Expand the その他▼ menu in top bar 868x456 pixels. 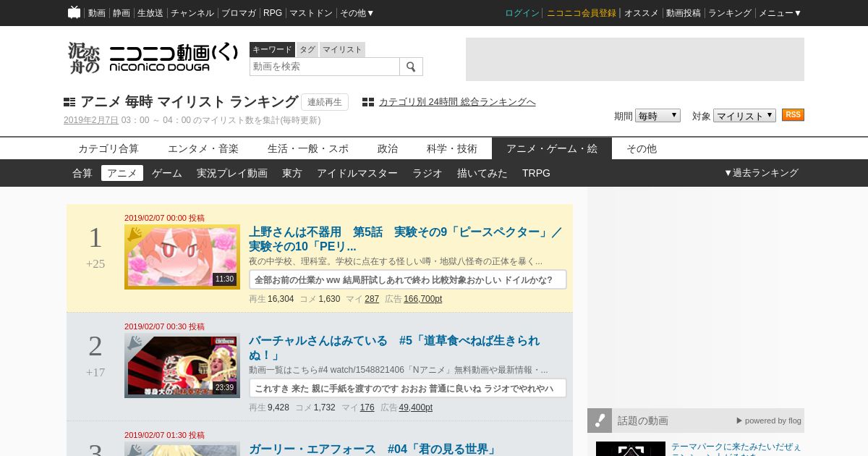(x=357, y=13)
